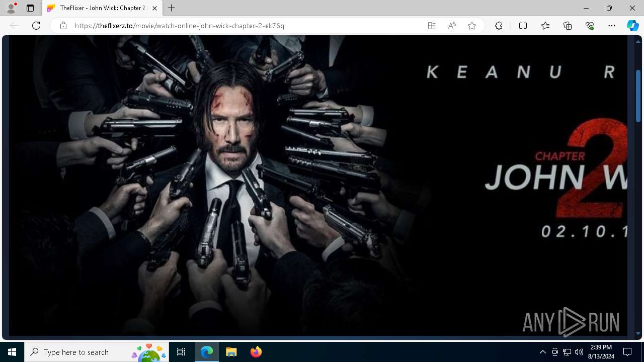Activate Read aloud icon
This screenshot has height=362, width=644.
[x=452, y=26]
